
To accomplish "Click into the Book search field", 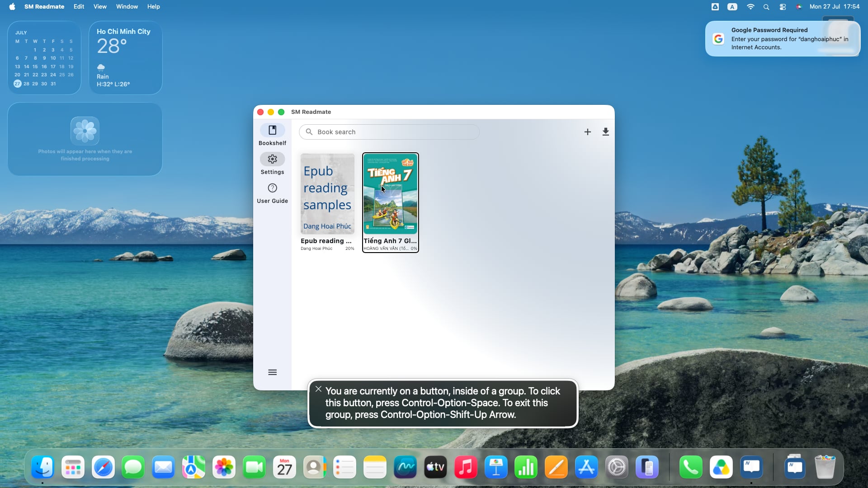I will coord(389,132).
